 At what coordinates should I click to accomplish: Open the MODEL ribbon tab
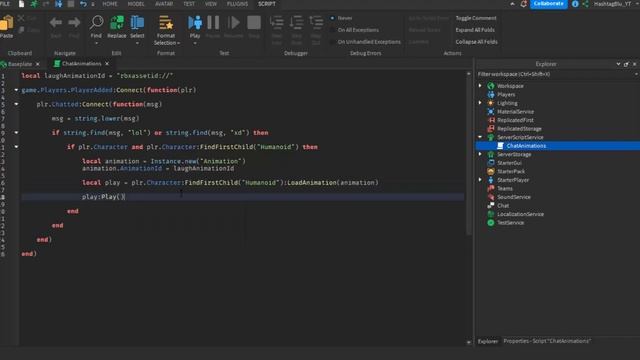pyautogui.click(x=136, y=4)
